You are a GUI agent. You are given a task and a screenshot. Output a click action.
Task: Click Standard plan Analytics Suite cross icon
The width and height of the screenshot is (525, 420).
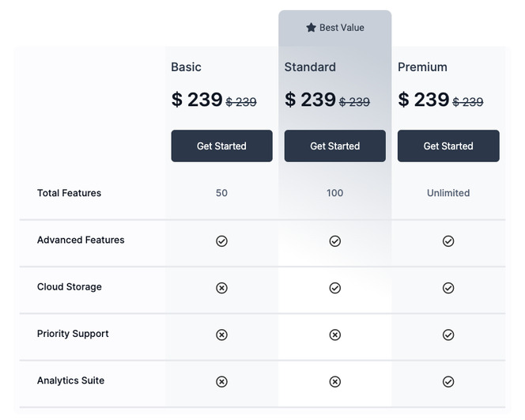point(334,381)
